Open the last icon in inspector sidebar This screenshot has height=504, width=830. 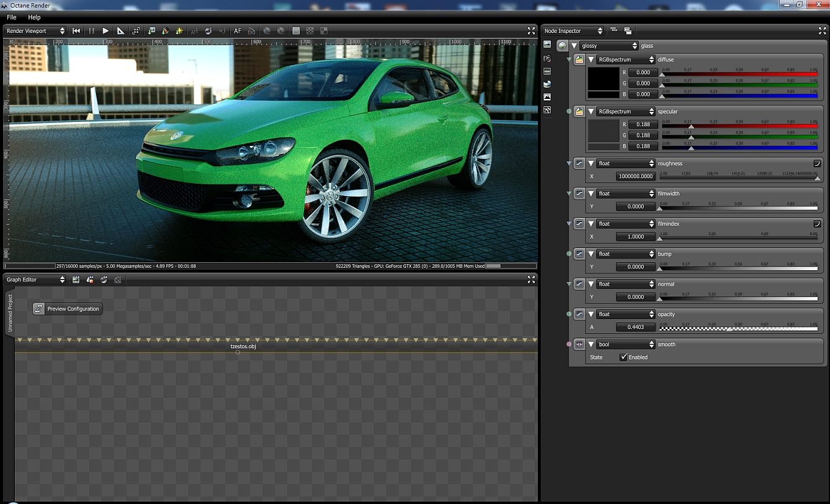[547, 110]
